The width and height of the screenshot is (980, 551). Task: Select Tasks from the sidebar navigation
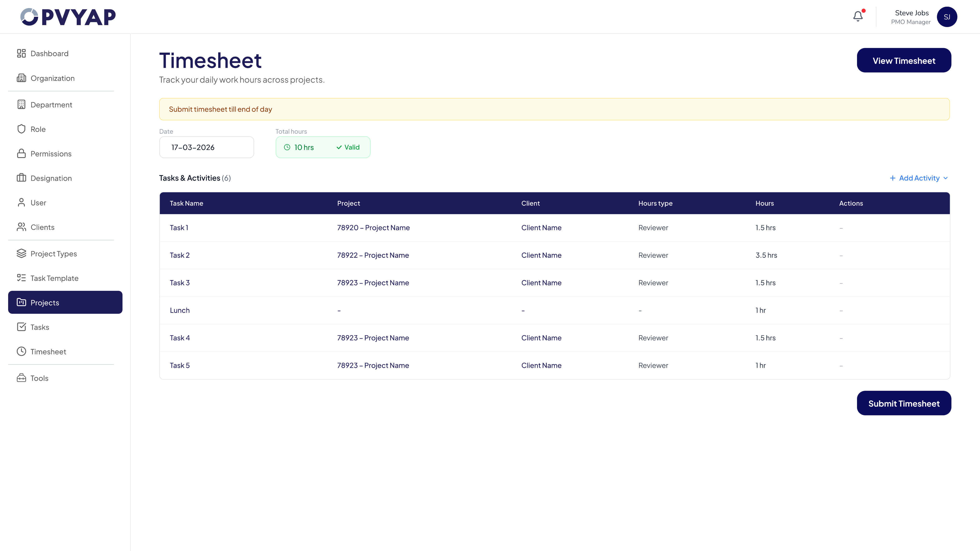click(x=39, y=327)
